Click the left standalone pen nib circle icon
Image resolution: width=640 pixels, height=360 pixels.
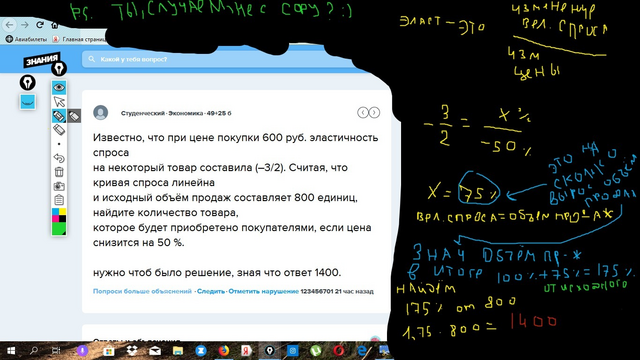click(27, 83)
